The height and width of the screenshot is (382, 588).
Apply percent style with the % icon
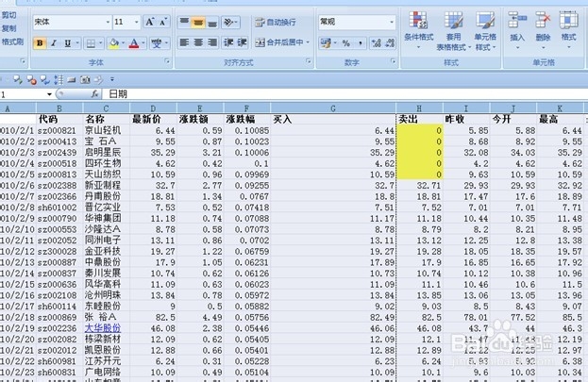(x=345, y=43)
